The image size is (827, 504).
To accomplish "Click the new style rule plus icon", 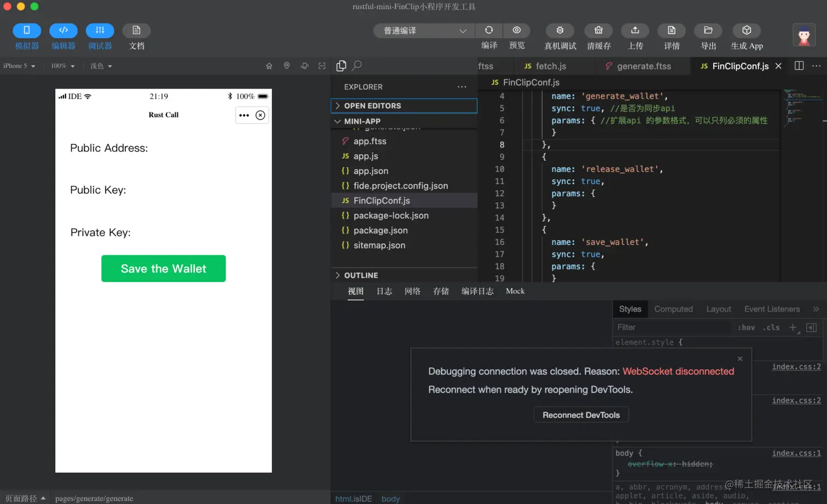I will click(x=793, y=327).
